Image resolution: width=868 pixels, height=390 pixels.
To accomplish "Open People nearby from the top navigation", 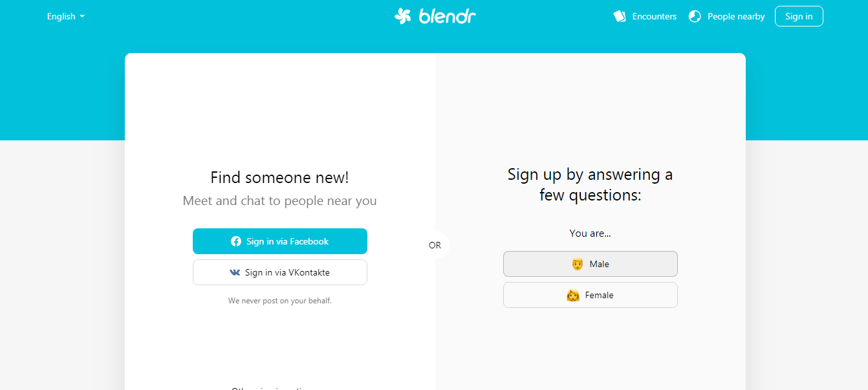I will click(x=735, y=16).
